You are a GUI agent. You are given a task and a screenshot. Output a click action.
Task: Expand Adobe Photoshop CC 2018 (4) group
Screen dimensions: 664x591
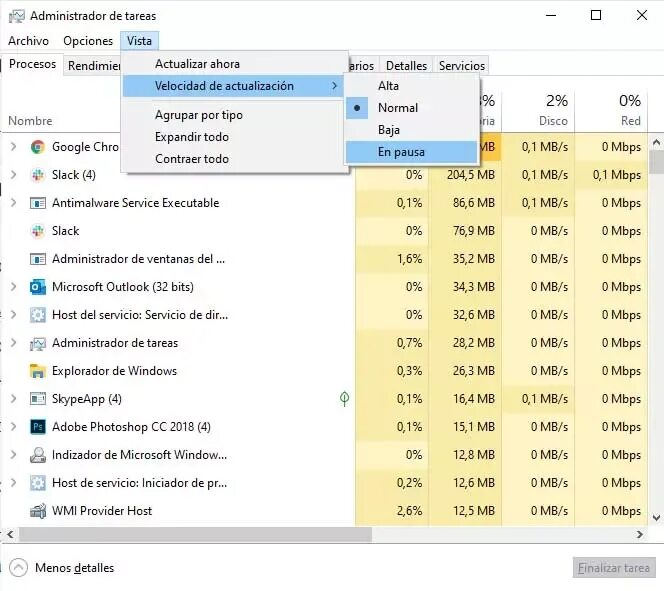pyautogui.click(x=14, y=427)
